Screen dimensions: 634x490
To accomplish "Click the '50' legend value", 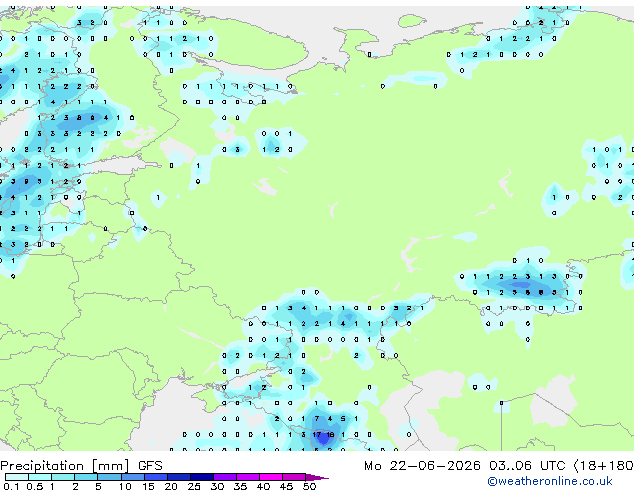I will [x=310, y=486].
